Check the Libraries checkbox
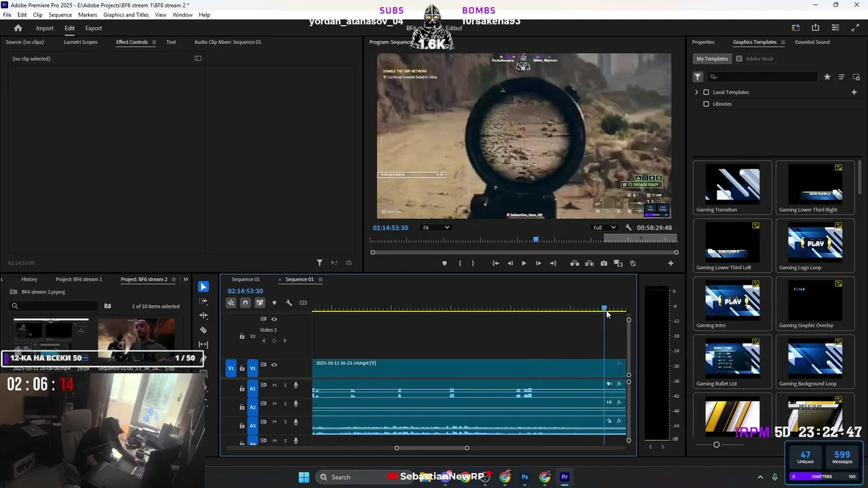 pyautogui.click(x=706, y=104)
